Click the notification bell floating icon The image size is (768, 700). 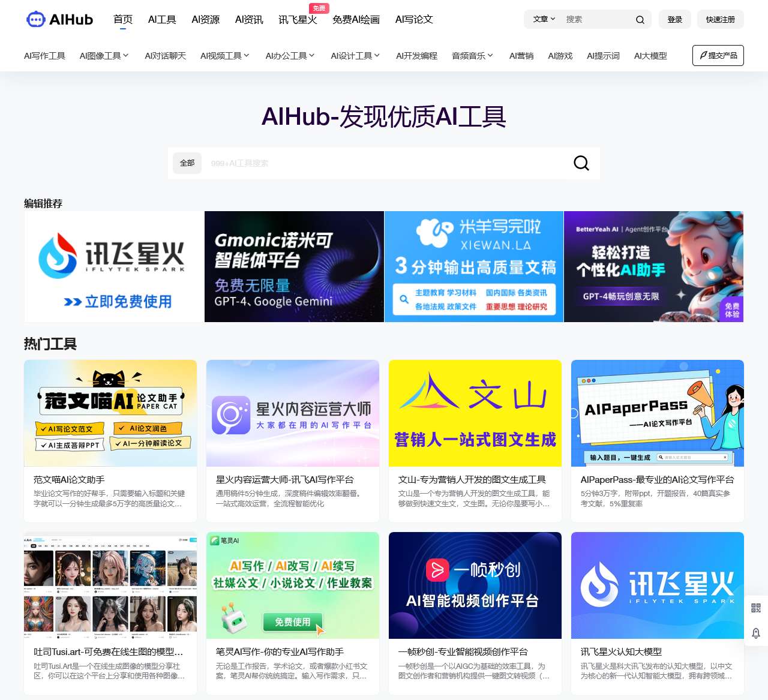coord(756,633)
